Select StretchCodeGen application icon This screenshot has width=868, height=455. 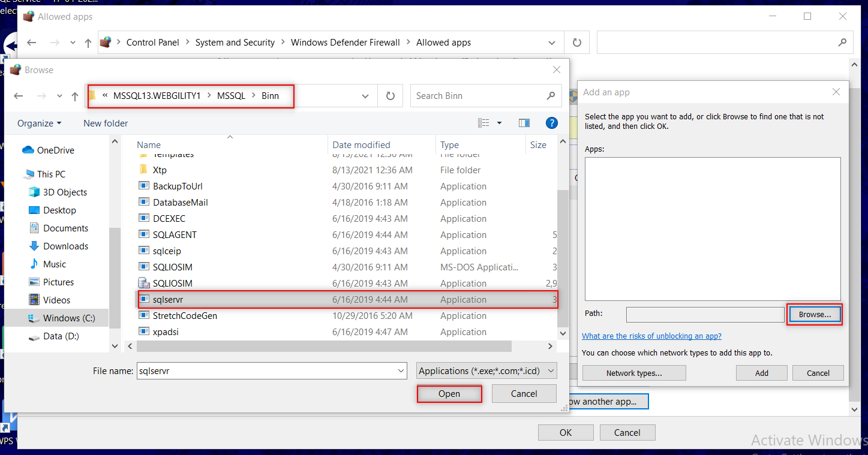pyautogui.click(x=143, y=316)
